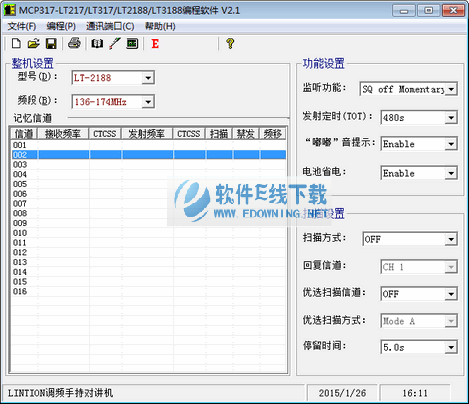The image size is (469, 404).
Task: Select channel row 014
Action: tap(149, 272)
